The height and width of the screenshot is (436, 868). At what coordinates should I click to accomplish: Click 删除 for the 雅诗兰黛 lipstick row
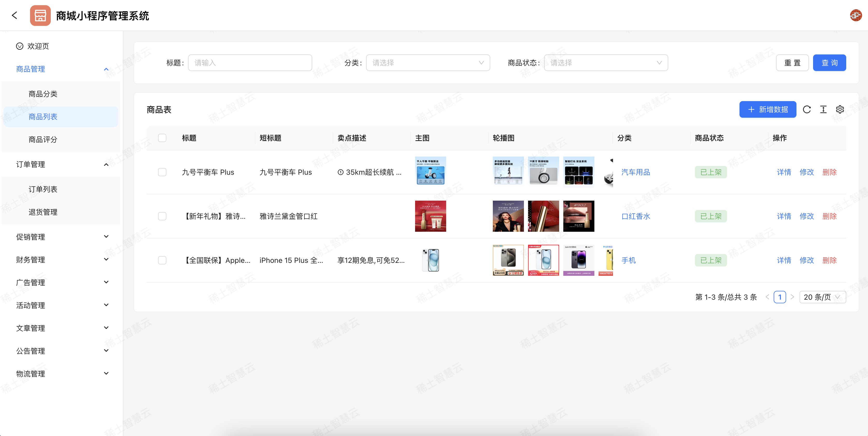point(829,216)
